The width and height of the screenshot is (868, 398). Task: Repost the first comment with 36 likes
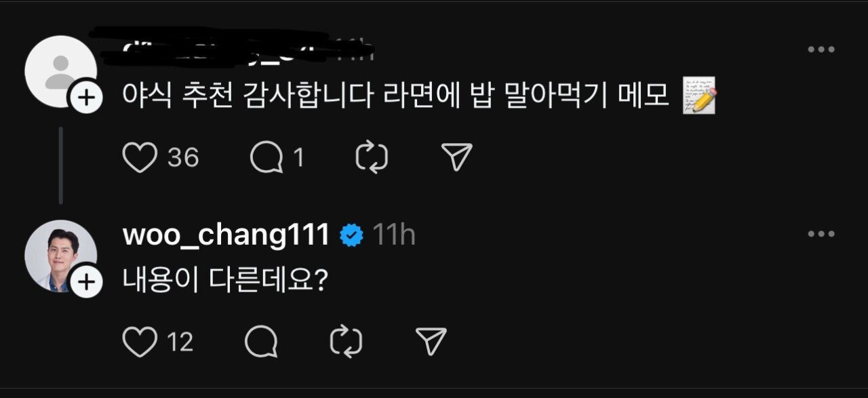(x=372, y=157)
